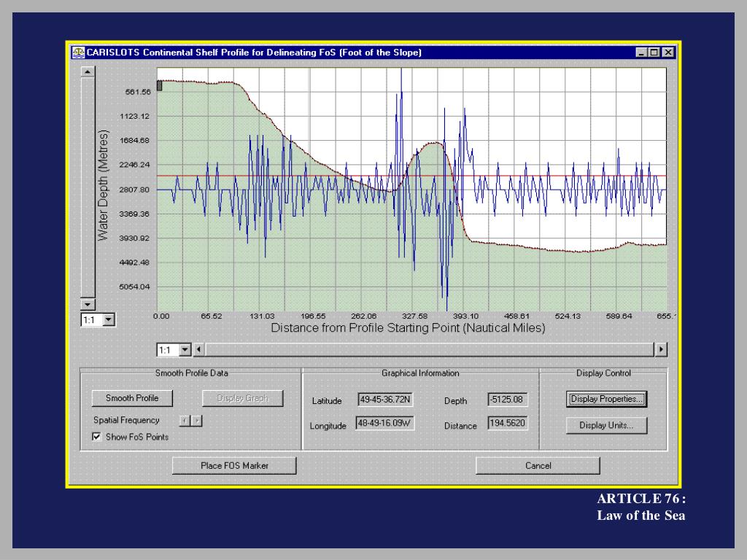Click the vertical scrollbar up arrow
Image resolution: width=747 pixels, height=560 pixels.
(x=88, y=72)
